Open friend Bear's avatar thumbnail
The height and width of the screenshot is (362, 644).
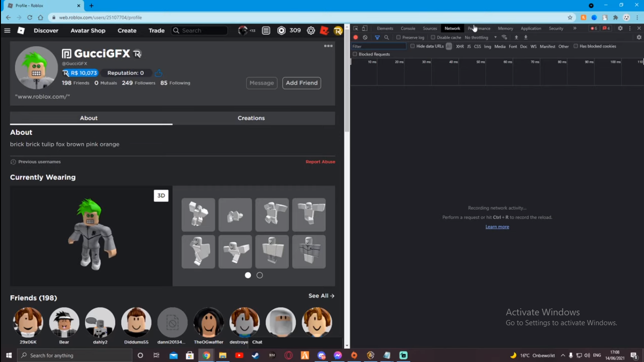pyautogui.click(x=64, y=322)
